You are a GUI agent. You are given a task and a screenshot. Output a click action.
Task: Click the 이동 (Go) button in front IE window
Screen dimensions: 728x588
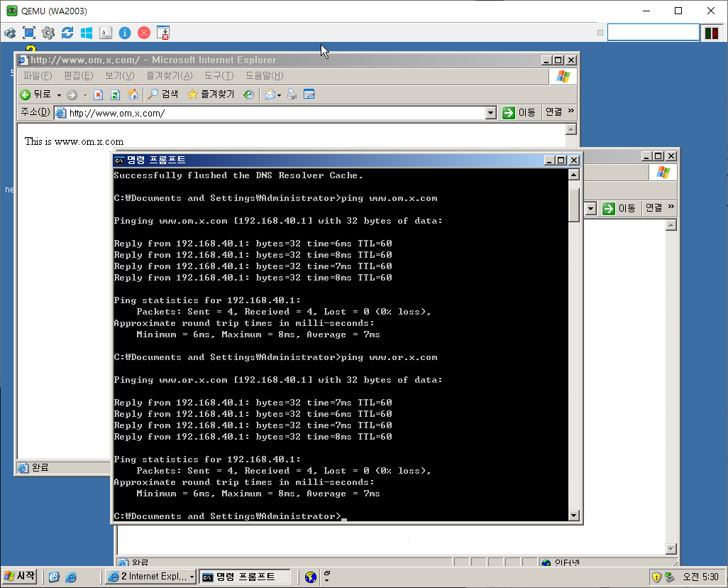[519, 112]
